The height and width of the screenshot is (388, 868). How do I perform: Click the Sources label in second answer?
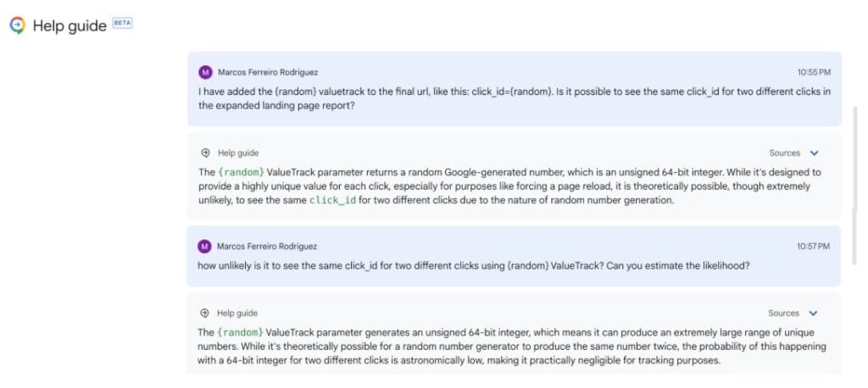point(783,313)
